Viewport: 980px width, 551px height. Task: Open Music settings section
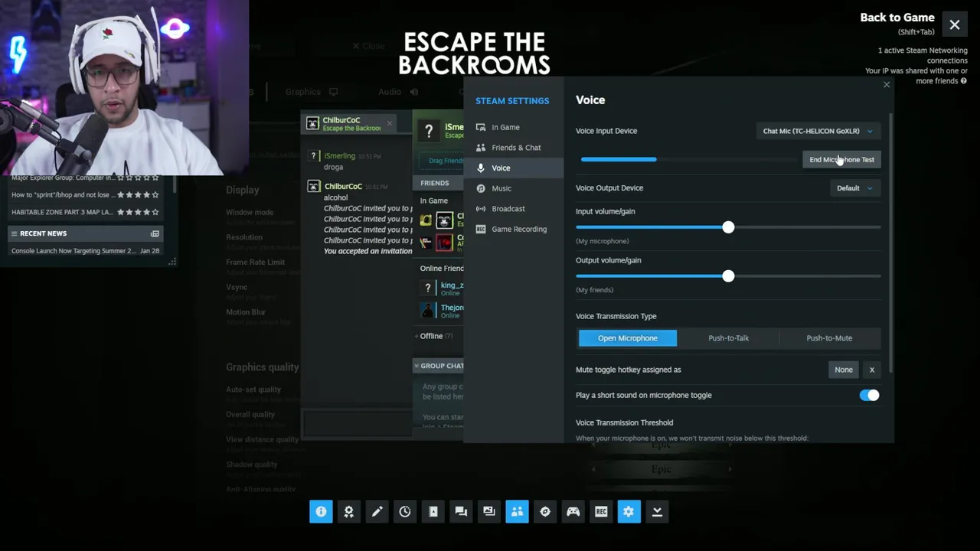click(x=513, y=188)
